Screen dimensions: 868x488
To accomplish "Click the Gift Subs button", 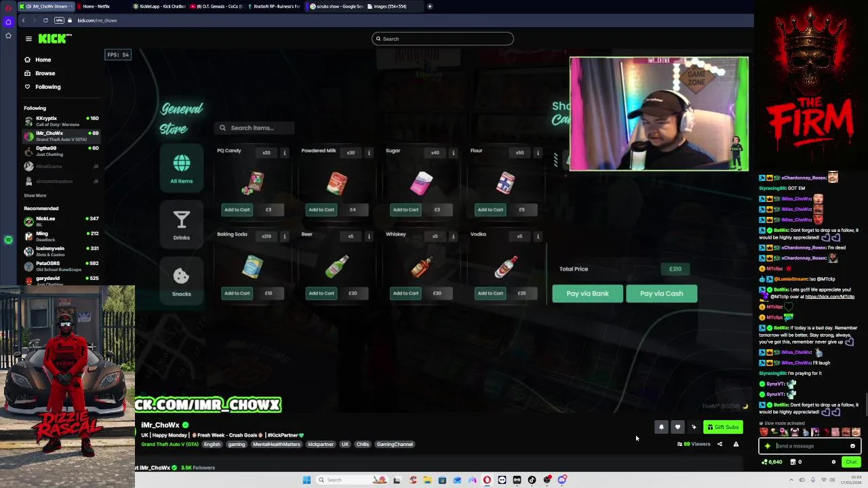I will click(x=723, y=427).
